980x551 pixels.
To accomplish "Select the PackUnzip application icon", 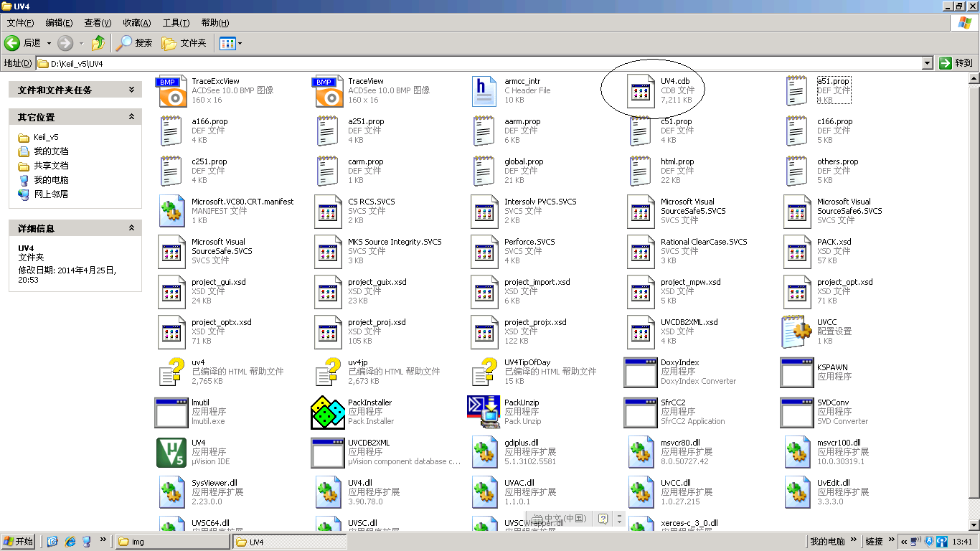I will (x=484, y=412).
